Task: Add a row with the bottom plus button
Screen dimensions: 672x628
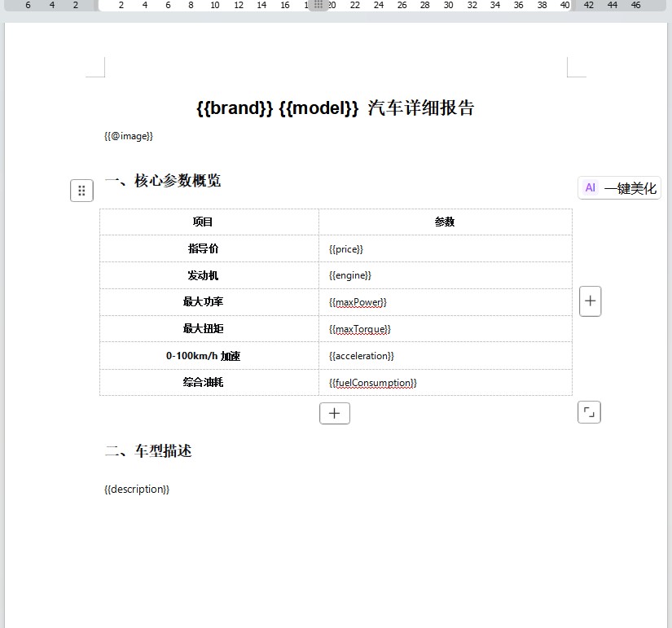Action: (x=334, y=413)
